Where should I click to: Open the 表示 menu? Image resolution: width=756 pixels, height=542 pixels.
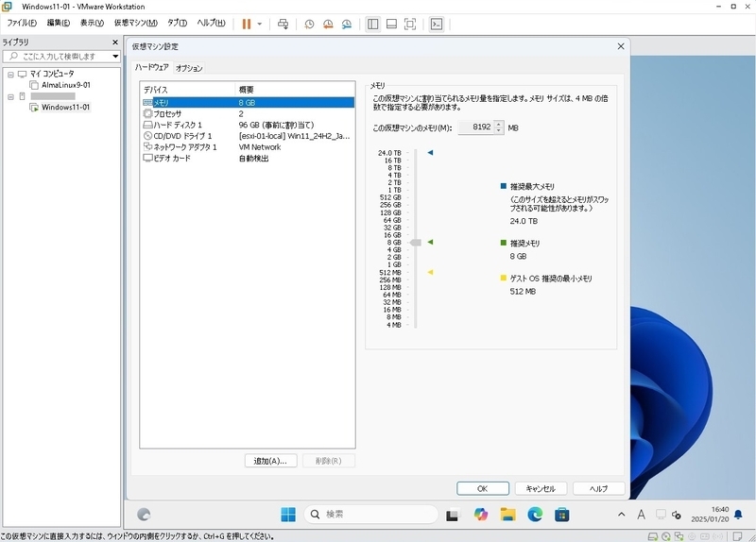92,23
